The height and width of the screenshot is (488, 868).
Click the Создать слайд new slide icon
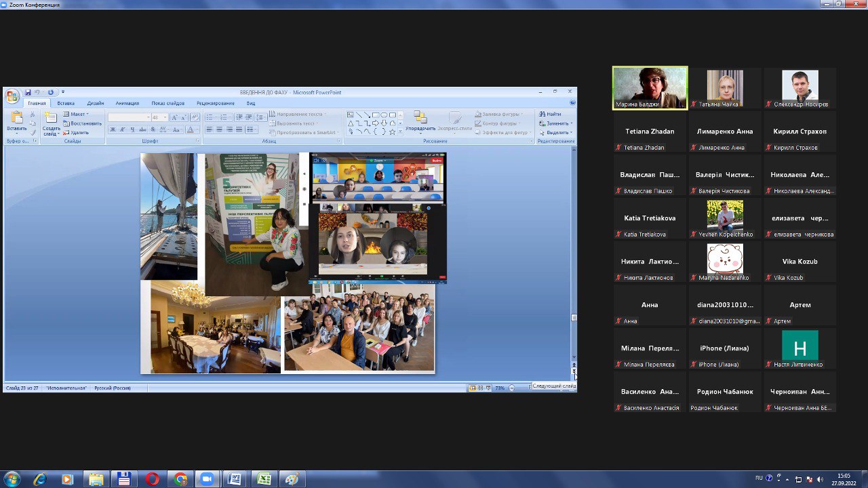(51, 119)
